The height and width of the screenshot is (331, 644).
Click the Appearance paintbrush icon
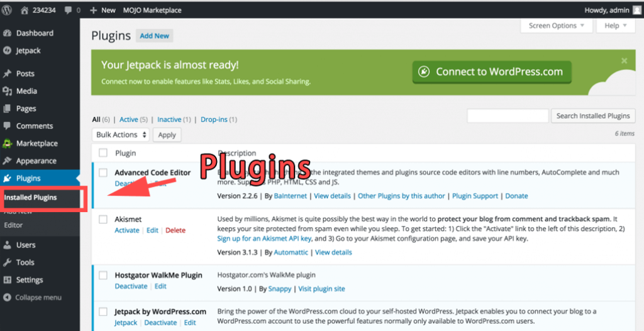(7, 160)
